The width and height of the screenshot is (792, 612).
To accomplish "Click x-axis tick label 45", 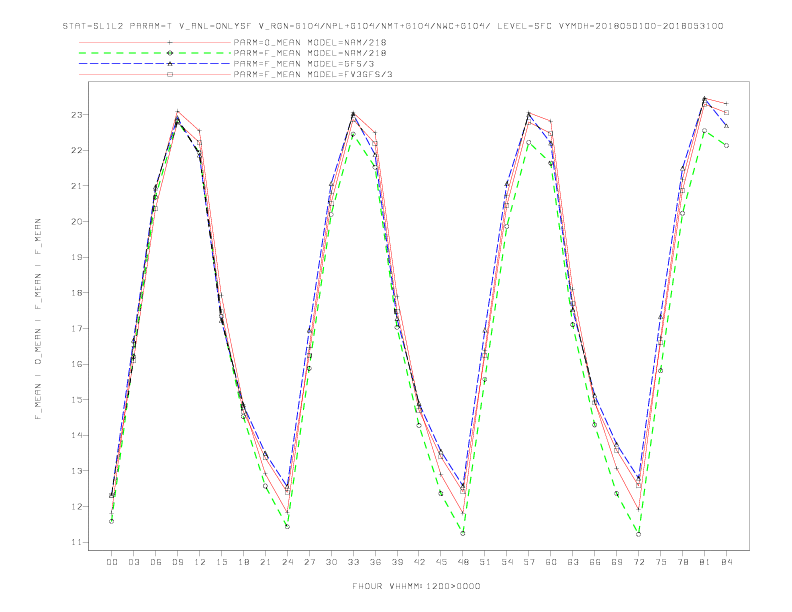I will pos(441,562).
